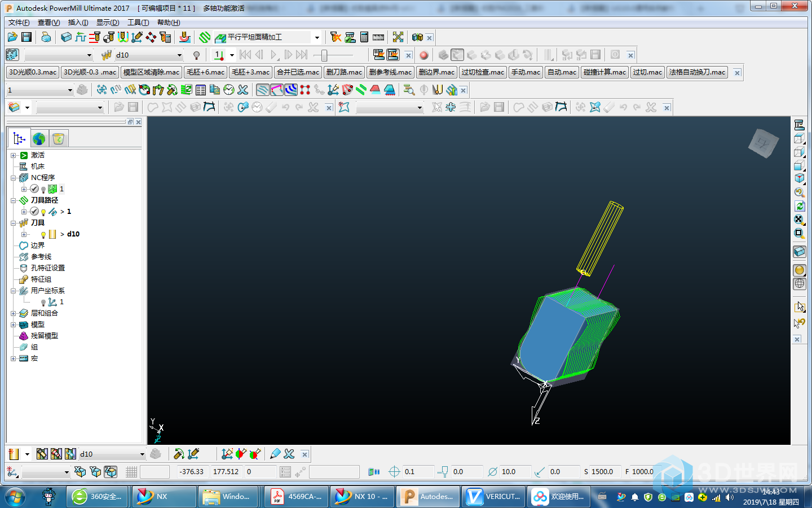The image size is (812, 508).
Task: Toggle checkmark on toolpath 1 entry
Action: [34, 212]
